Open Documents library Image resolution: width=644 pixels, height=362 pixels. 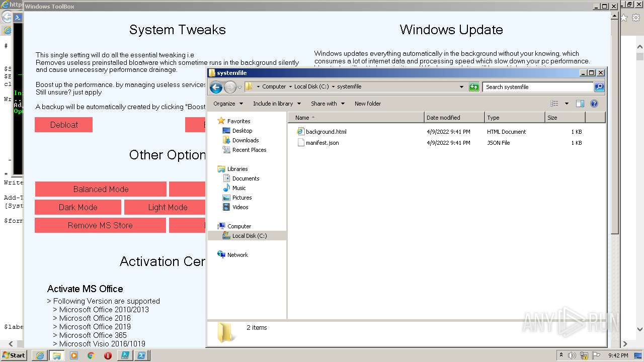[246, 178]
